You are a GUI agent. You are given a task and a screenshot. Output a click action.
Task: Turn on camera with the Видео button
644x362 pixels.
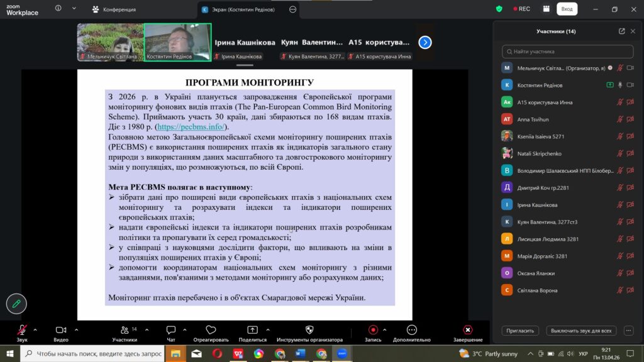(x=61, y=330)
